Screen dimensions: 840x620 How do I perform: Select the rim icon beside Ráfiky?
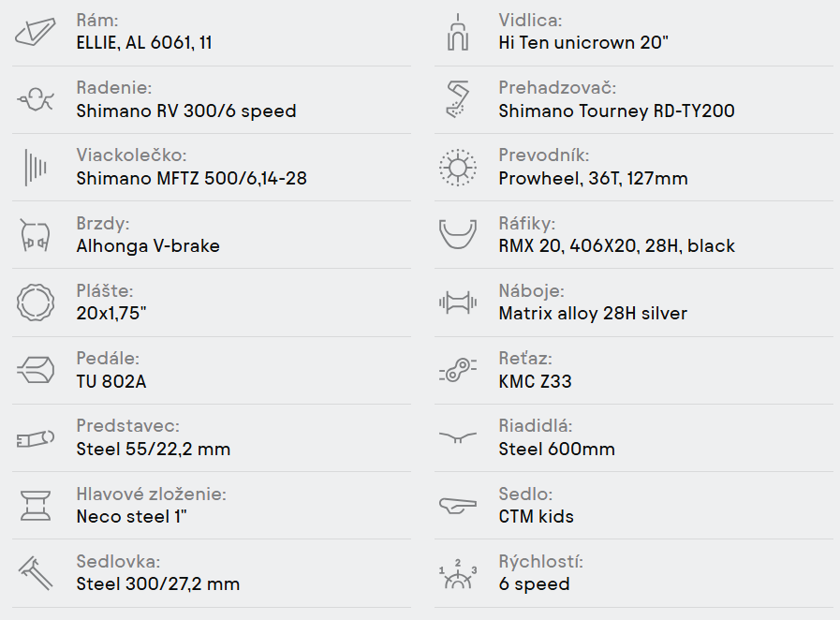(458, 234)
